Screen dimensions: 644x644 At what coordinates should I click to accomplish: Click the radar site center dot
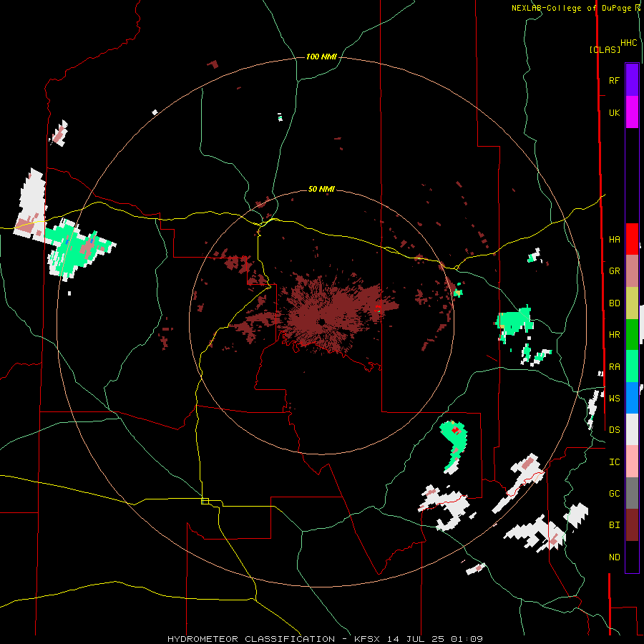pos(321,321)
